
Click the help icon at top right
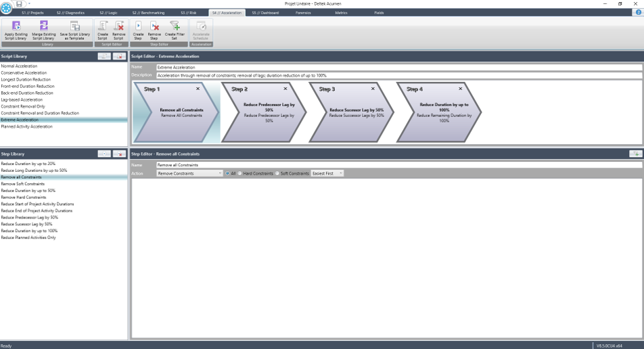[x=639, y=12]
